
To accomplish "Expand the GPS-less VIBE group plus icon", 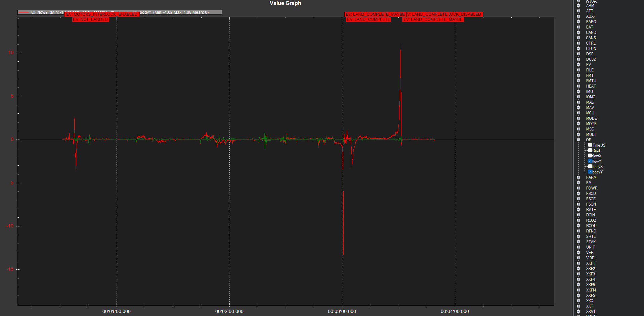I will [x=578, y=258].
